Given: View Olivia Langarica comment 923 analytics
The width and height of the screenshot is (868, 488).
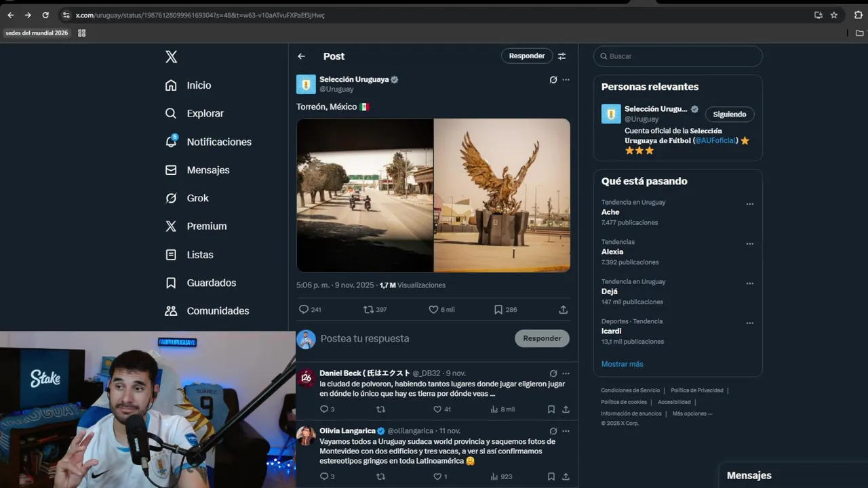Looking at the screenshot, I should (501, 476).
